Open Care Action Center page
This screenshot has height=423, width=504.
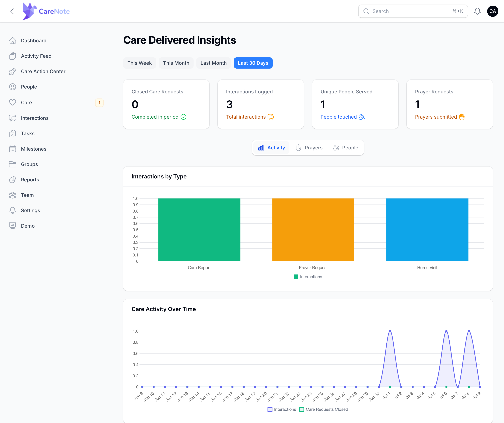coord(43,71)
